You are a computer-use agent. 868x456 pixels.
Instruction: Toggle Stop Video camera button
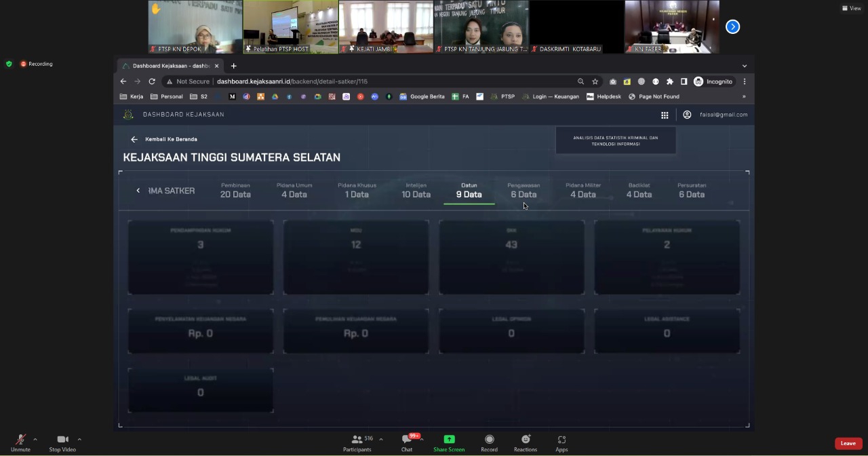(x=62, y=440)
